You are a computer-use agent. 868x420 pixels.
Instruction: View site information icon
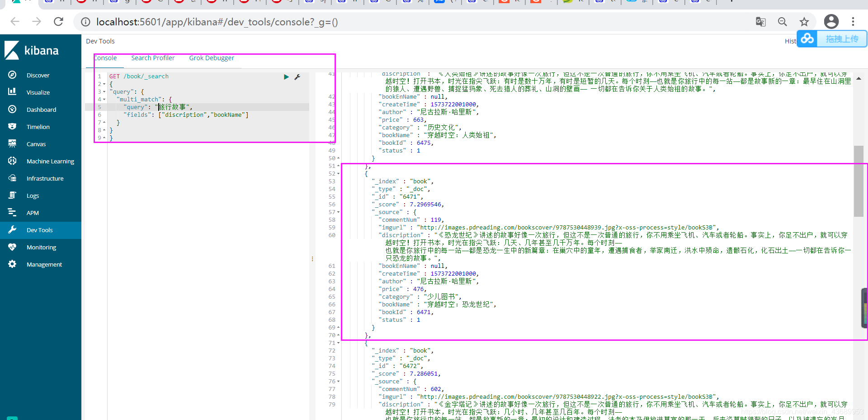(x=85, y=22)
